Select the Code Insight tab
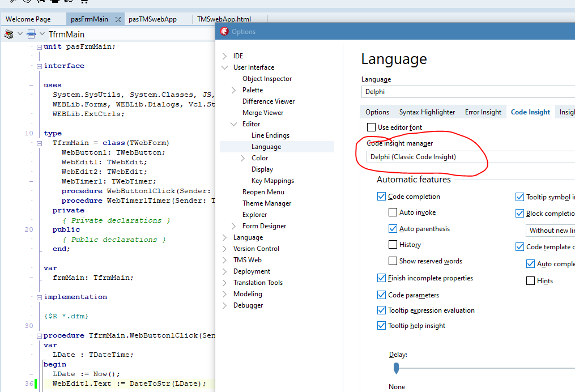This screenshot has width=575, height=392. click(x=530, y=112)
